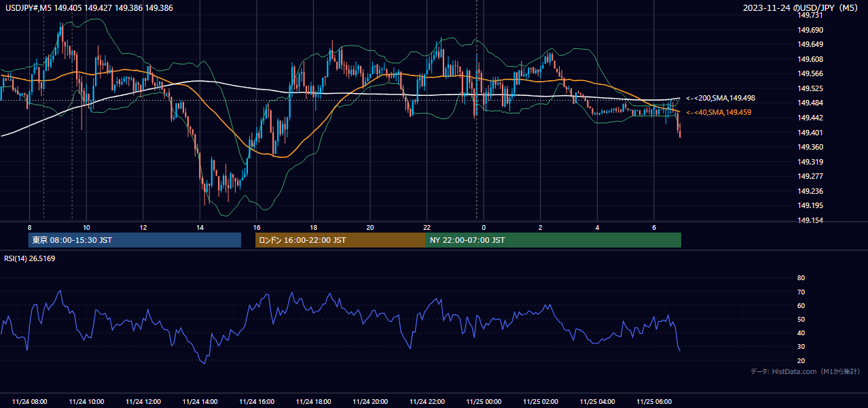Click the RSI scale value 40

pyautogui.click(x=801, y=333)
